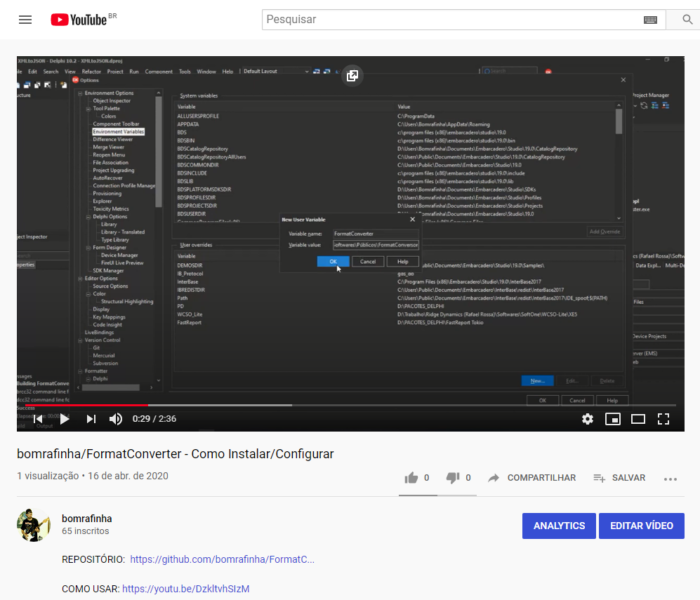The image size is (700, 600).
Task: Open the Default Layout dropdown
Action: pos(276,71)
